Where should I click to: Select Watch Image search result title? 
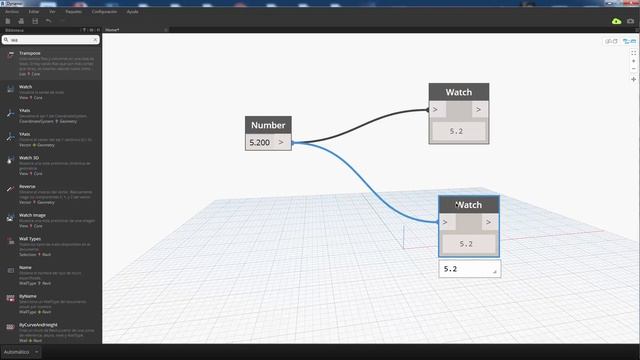(x=32, y=215)
